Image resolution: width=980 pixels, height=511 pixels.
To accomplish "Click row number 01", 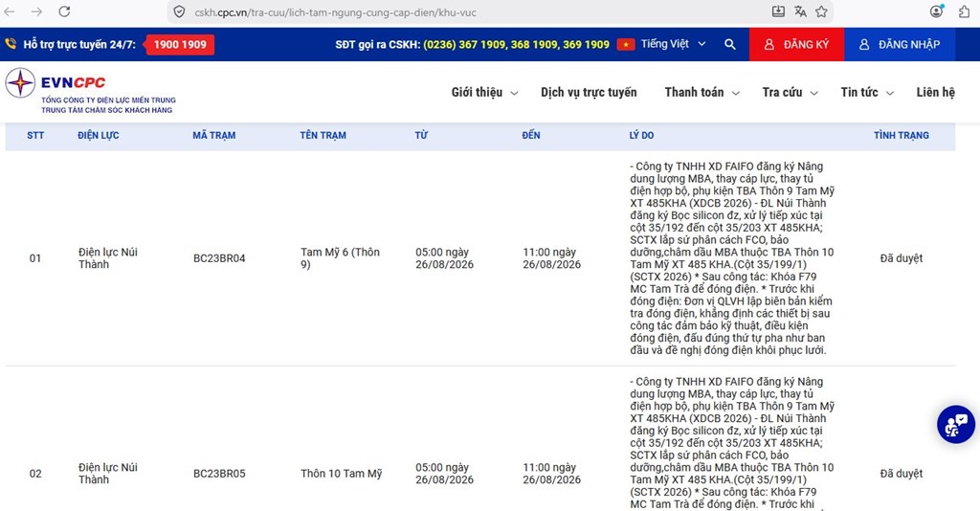I will [x=35, y=258].
